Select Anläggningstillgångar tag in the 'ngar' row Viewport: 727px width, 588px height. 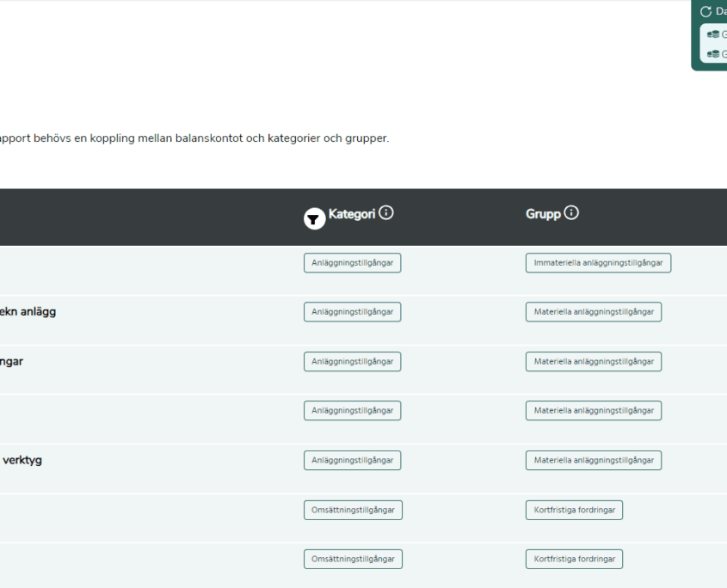click(x=352, y=362)
